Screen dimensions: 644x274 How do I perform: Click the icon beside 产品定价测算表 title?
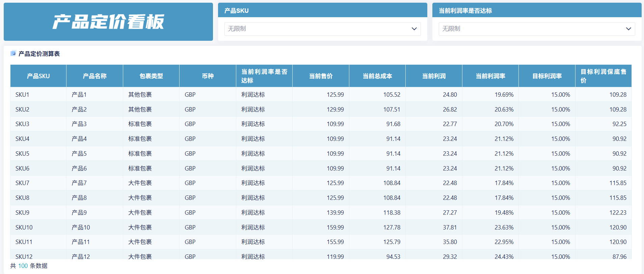point(13,53)
